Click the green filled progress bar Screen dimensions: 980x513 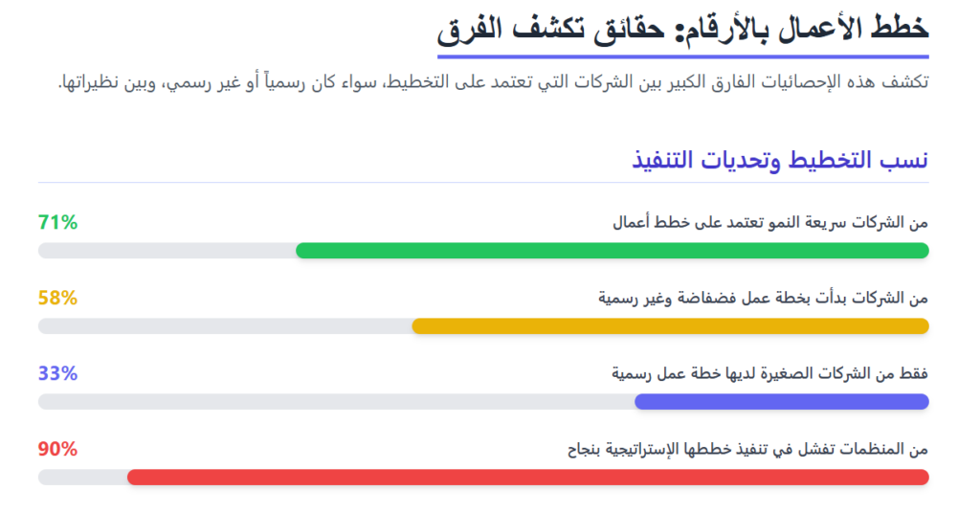612,251
